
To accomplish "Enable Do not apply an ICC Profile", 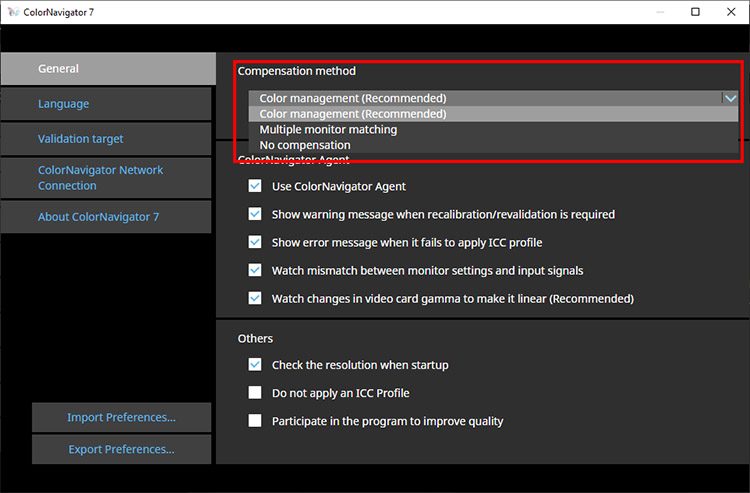I will coord(255,393).
